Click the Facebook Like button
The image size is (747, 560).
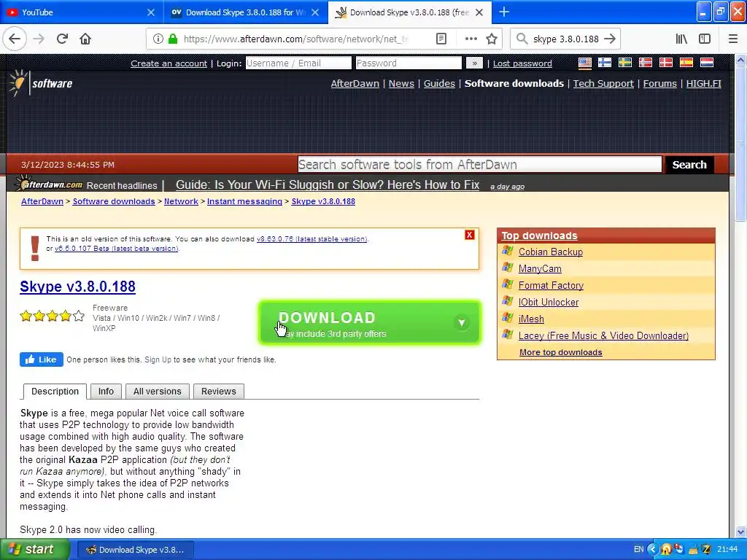click(42, 359)
